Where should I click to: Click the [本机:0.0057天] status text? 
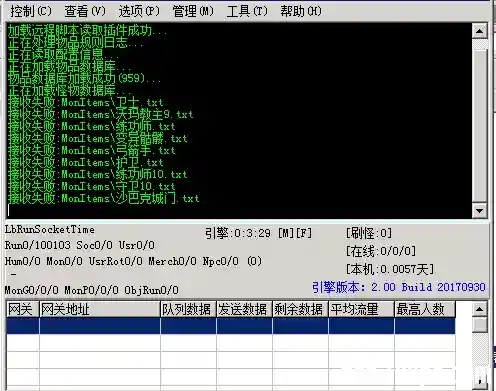[390, 269]
